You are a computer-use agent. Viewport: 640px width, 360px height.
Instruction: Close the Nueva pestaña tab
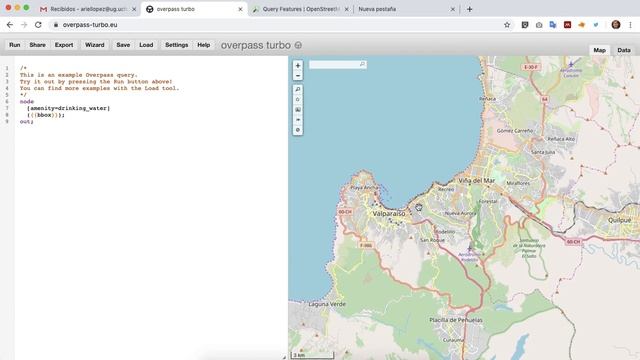(453, 9)
